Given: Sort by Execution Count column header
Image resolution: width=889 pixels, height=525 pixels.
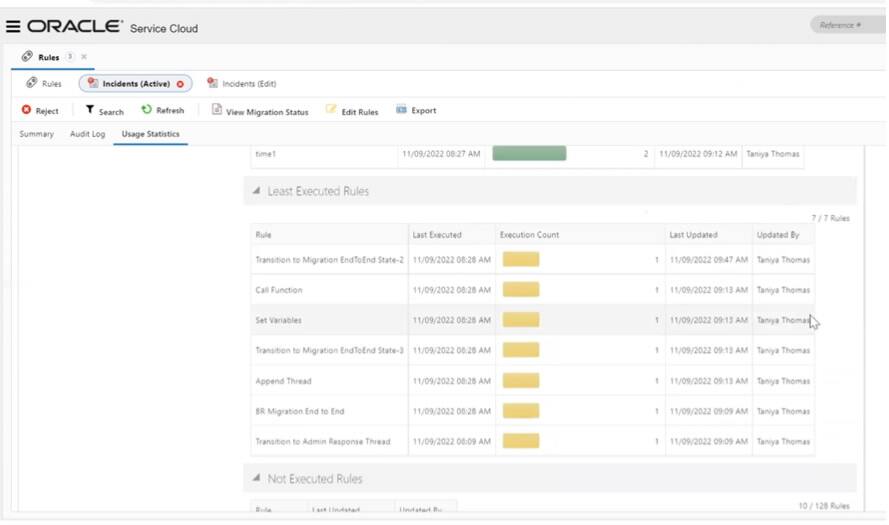Looking at the screenshot, I should pos(529,235).
